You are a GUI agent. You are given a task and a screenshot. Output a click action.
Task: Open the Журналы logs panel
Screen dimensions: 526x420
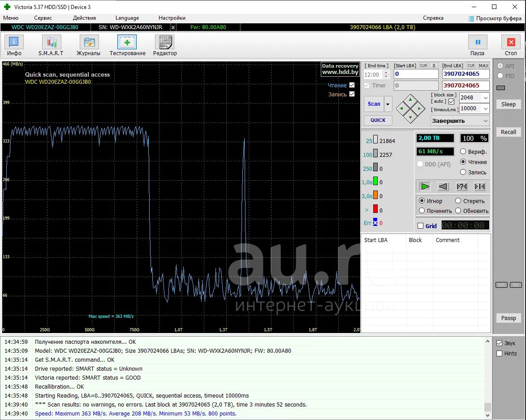(89, 46)
